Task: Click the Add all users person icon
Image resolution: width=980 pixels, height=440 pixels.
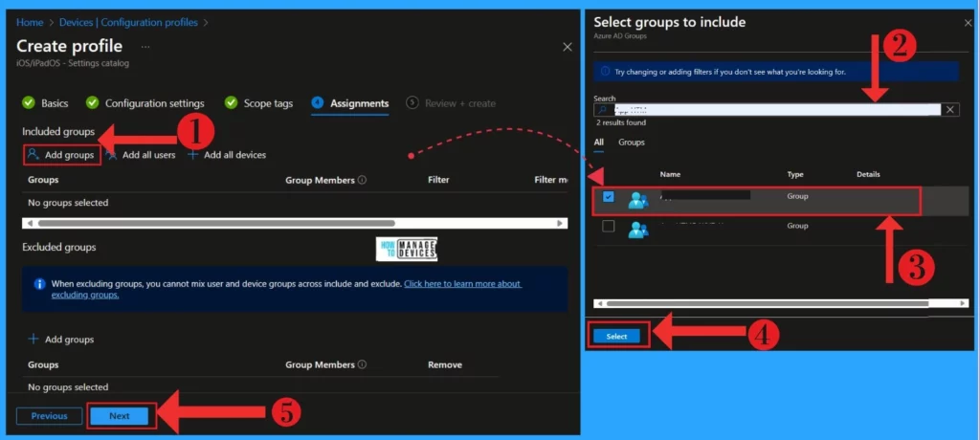Action: pos(112,155)
